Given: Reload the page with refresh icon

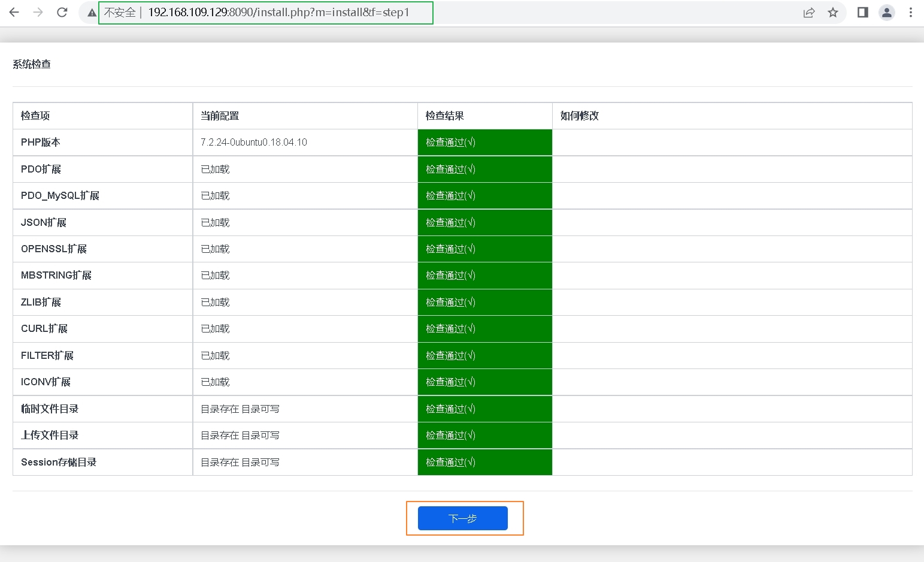Looking at the screenshot, I should [x=62, y=12].
